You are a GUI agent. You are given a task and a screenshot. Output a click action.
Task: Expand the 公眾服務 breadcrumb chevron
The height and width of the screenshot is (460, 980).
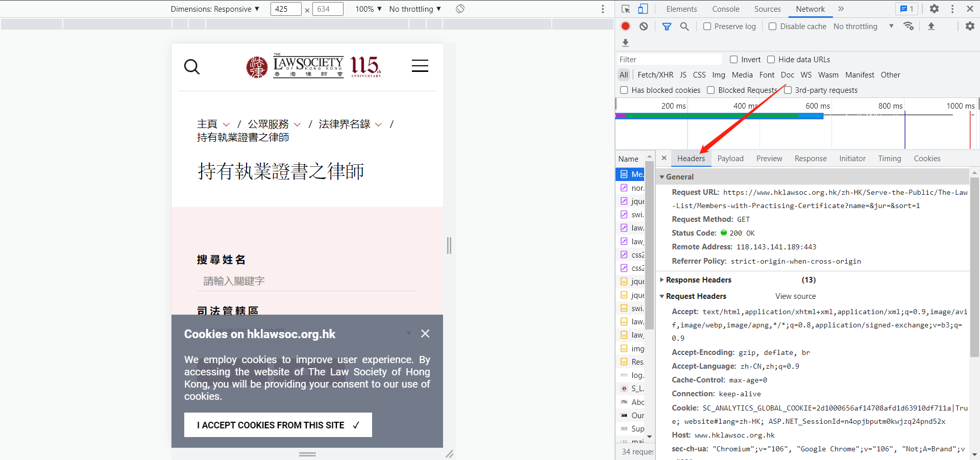click(x=297, y=124)
